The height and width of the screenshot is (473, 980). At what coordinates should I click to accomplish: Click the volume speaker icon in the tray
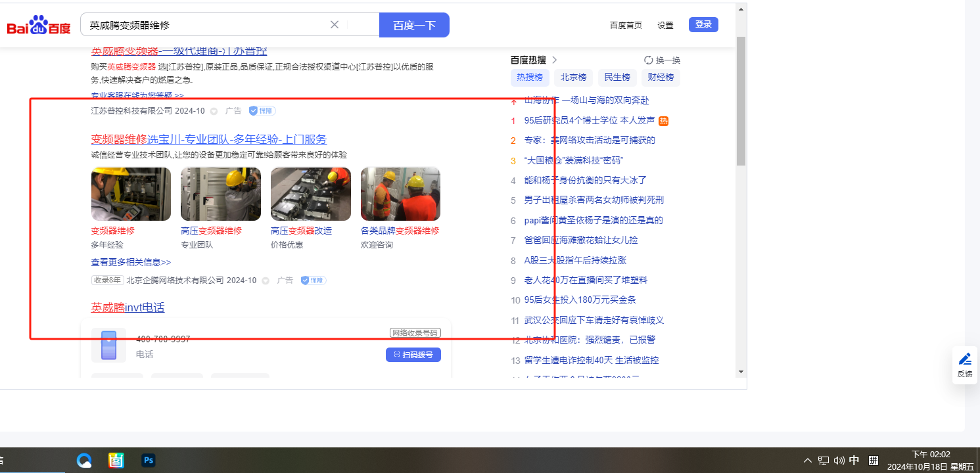tap(839, 461)
